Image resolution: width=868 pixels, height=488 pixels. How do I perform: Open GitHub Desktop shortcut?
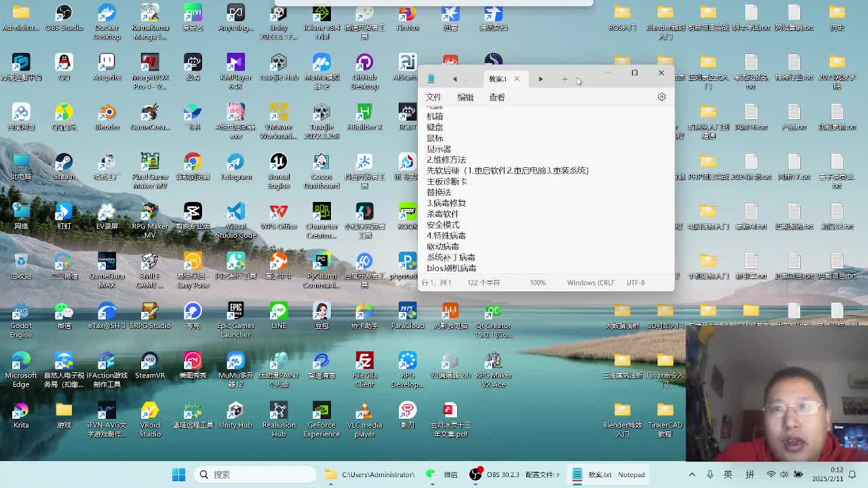(364, 72)
